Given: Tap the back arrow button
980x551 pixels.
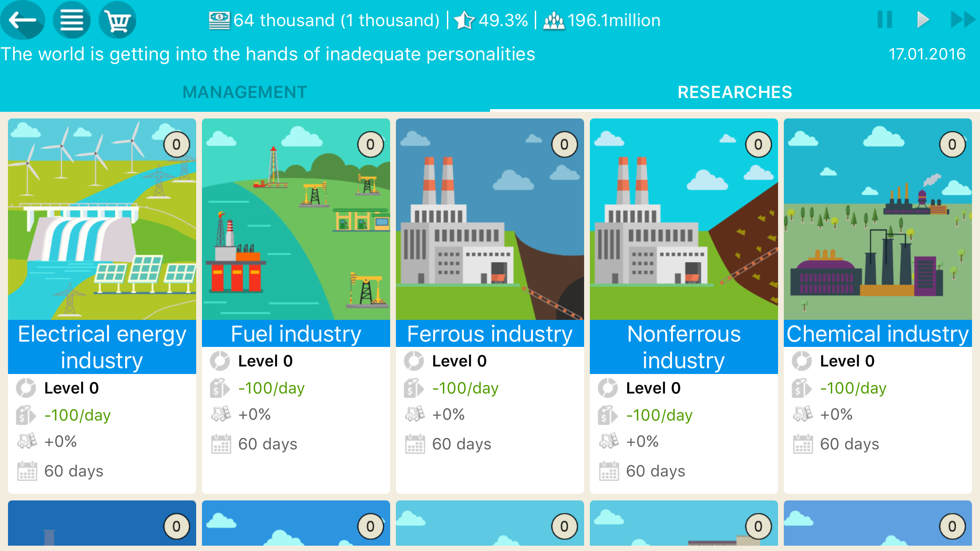Looking at the screenshot, I should 22,20.
